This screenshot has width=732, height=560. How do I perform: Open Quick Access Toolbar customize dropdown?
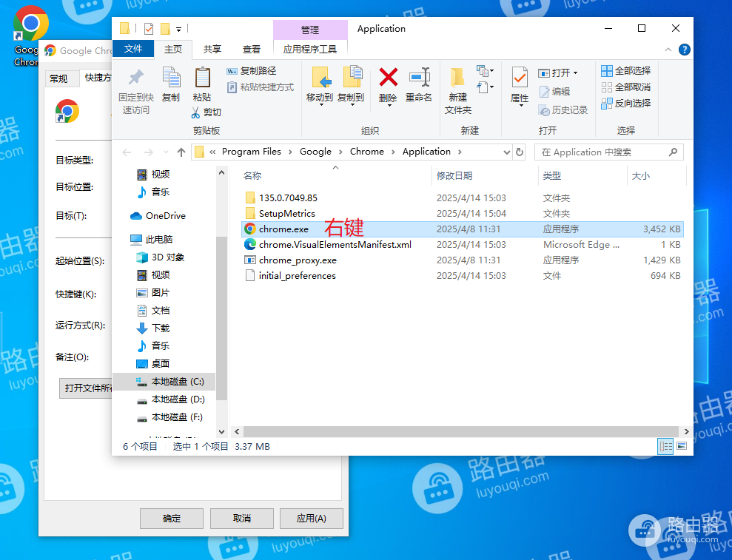tap(178, 30)
